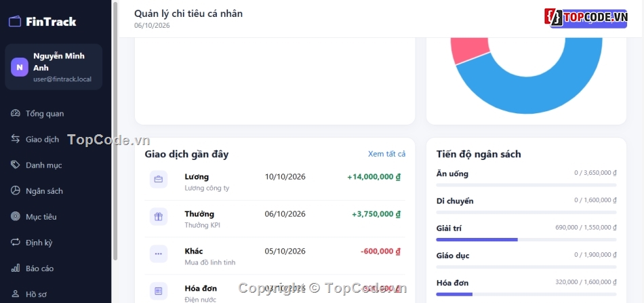
Task: Click the Di chuyển budget progress bar
Action: [526, 212]
